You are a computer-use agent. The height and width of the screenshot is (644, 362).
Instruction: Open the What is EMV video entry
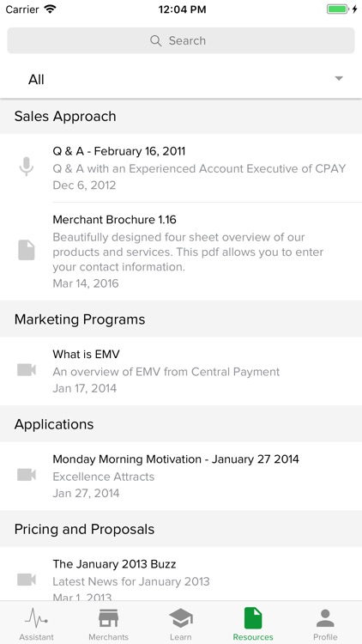(x=181, y=371)
